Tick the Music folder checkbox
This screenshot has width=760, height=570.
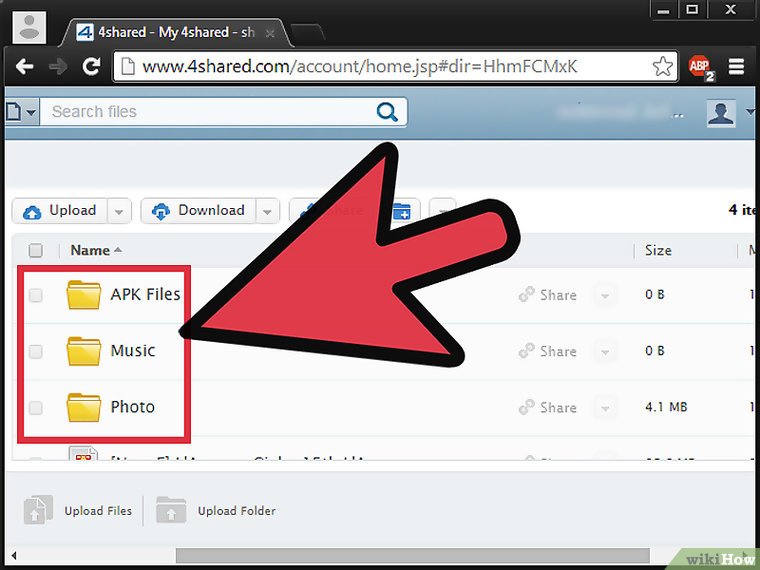(x=36, y=351)
